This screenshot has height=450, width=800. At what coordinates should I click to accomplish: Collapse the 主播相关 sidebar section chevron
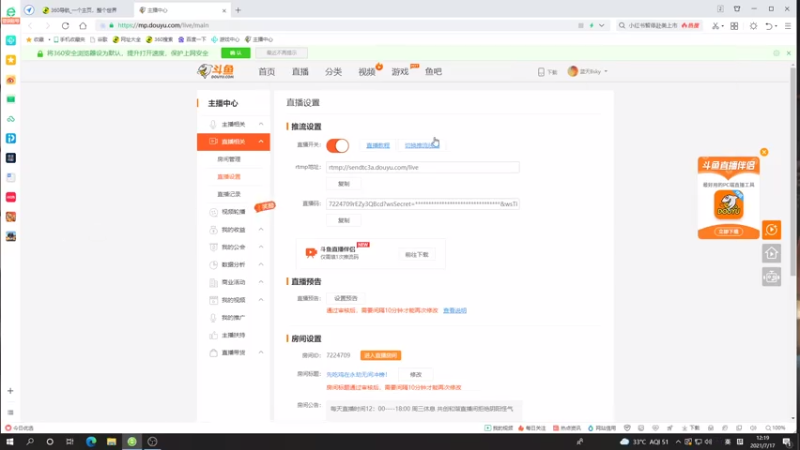pos(261,124)
